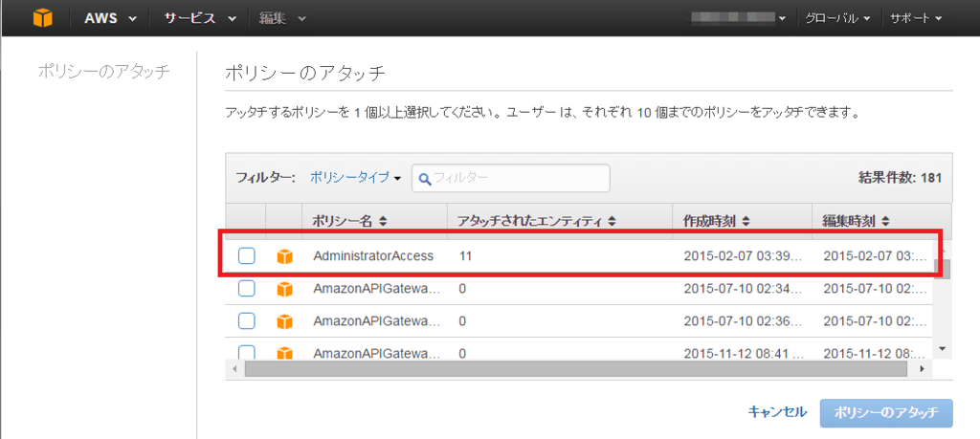Click the AdministratorAccess policy name
Screen dimensions: 980x439
click(373, 256)
